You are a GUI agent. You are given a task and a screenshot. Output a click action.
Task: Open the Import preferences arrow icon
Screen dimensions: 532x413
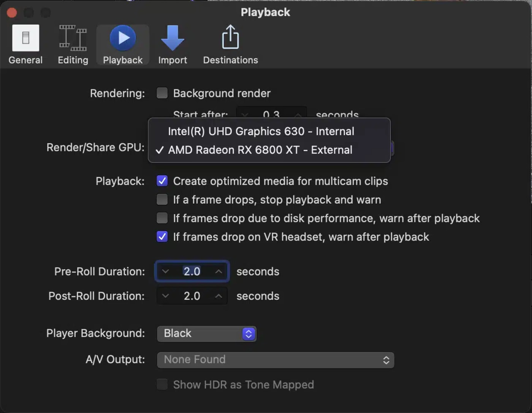173,38
